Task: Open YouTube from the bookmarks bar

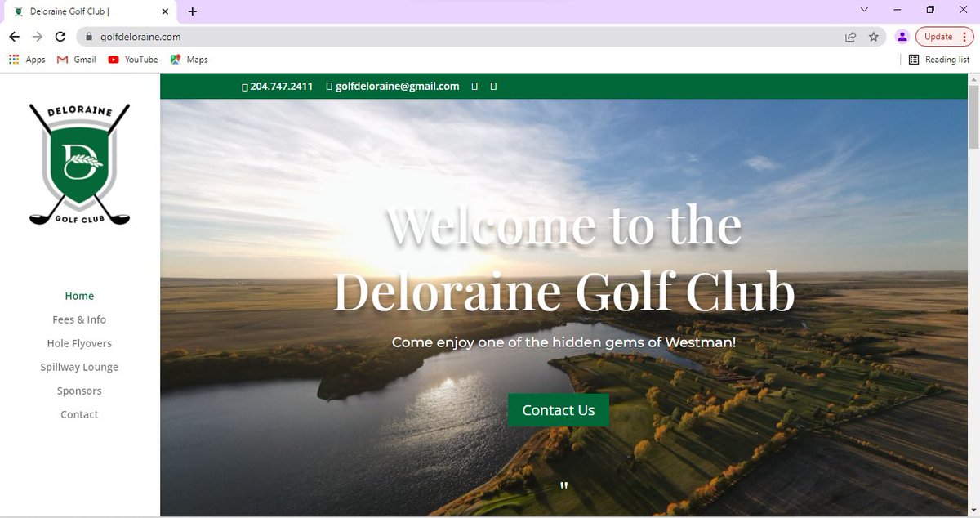Action: click(132, 59)
